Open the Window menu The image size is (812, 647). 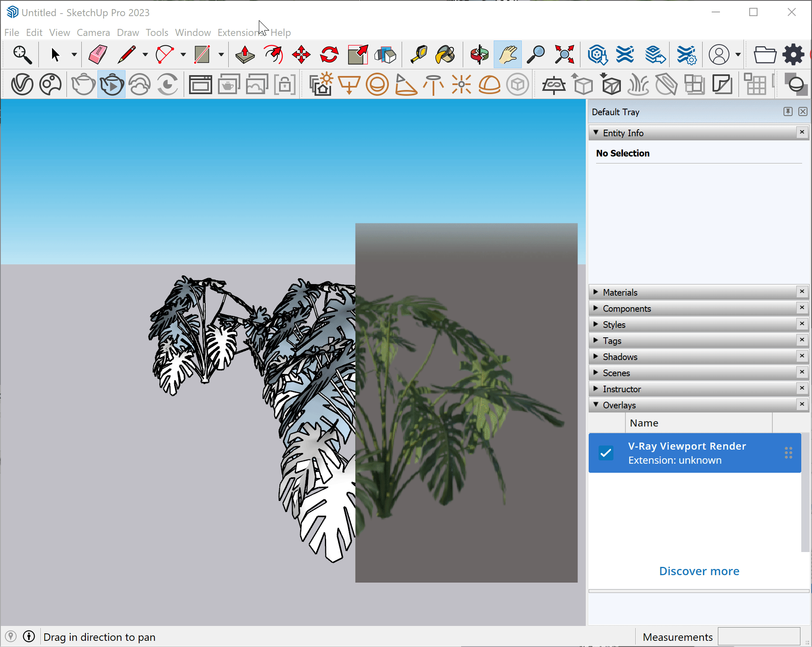pos(193,32)
